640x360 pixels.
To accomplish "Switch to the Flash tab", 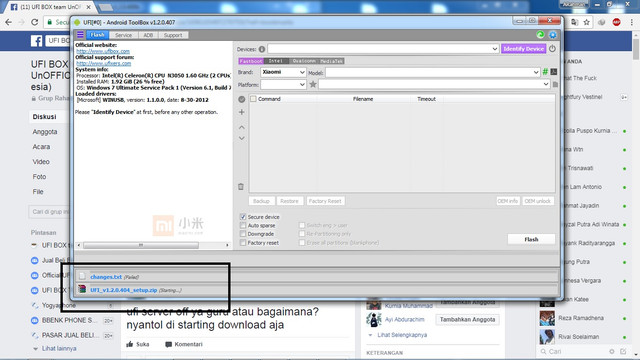I will point(97,35).
